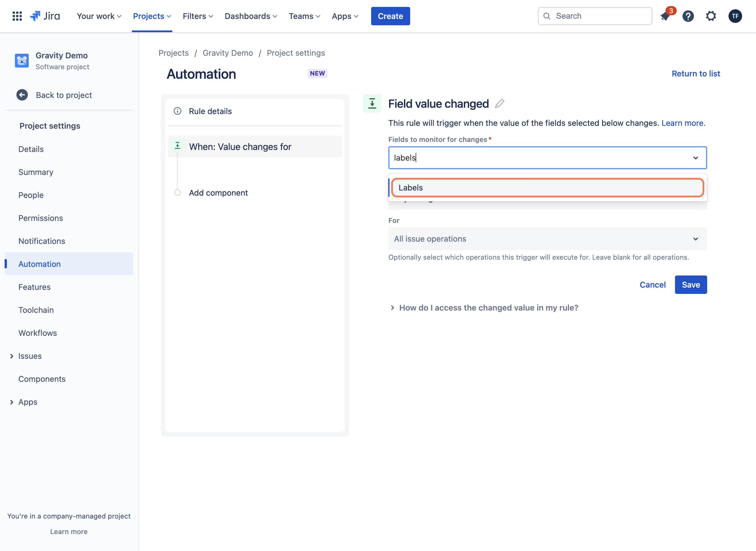Go to Automation in sidebar
756x551 pixels.
[69, 264]
